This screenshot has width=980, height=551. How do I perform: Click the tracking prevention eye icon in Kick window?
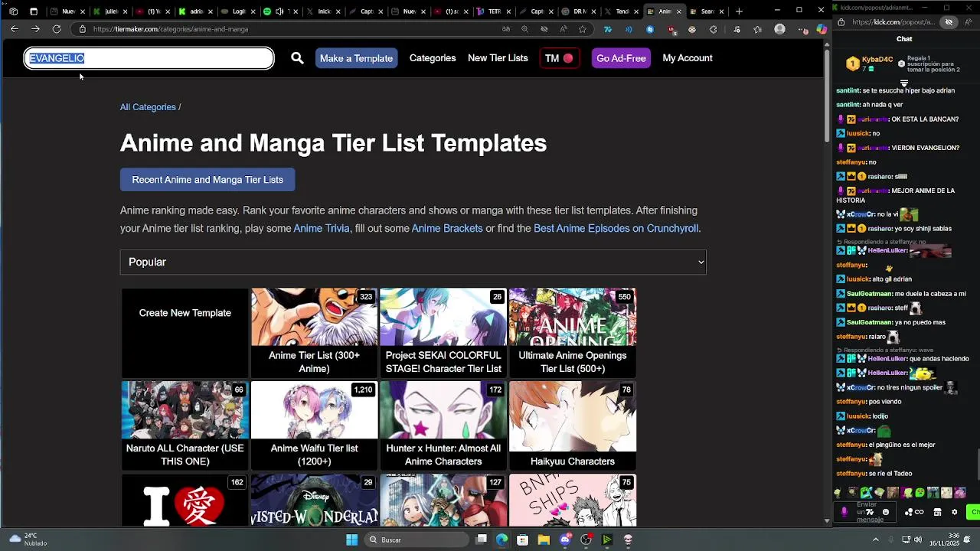point(949,22)
